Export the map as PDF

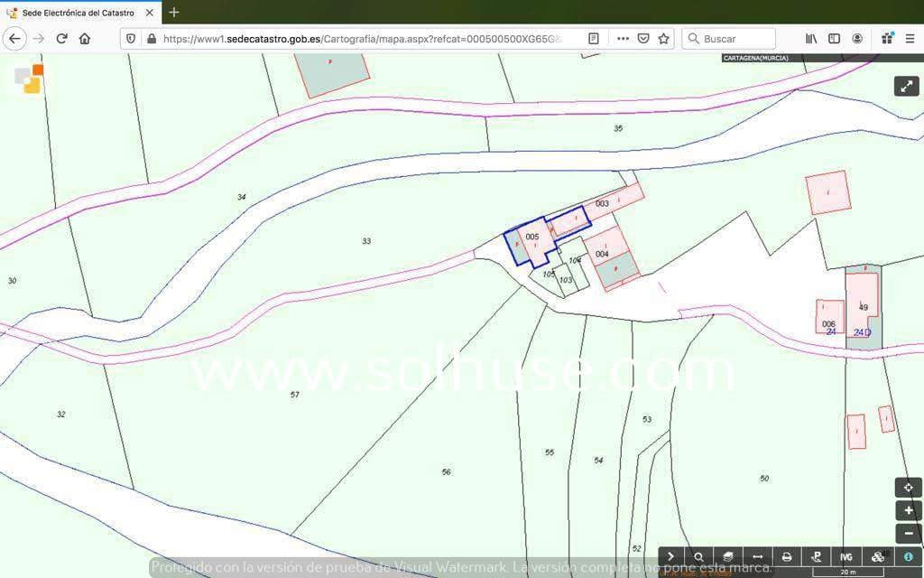817,556
